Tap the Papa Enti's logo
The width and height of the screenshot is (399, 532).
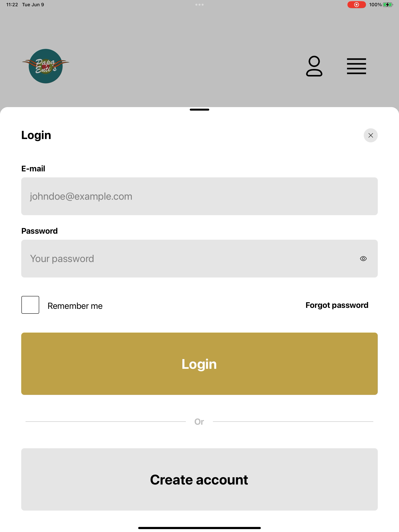[x=45, y=66]
